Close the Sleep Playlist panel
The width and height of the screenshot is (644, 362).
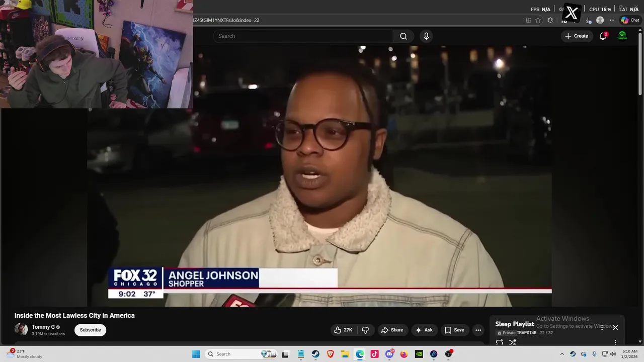615,327
